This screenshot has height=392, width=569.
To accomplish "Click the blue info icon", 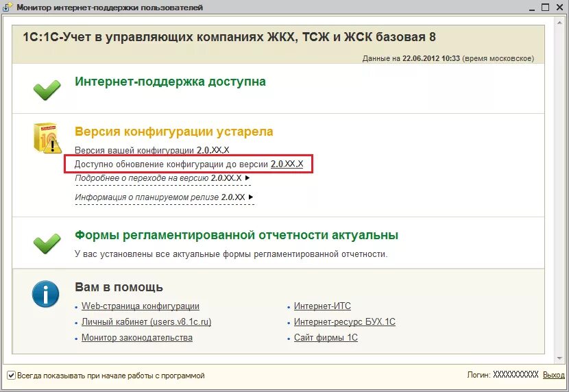I will click(45, 294).
